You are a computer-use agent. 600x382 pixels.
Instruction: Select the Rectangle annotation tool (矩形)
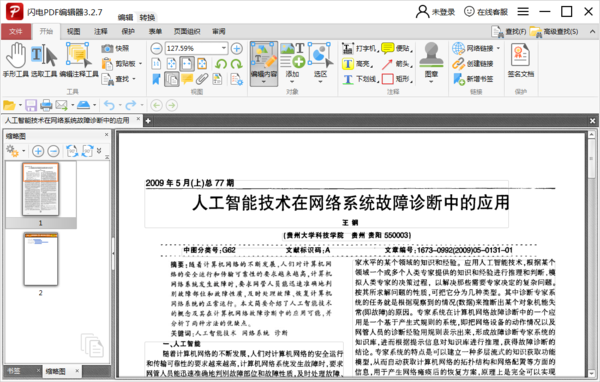tap(397, 79)
